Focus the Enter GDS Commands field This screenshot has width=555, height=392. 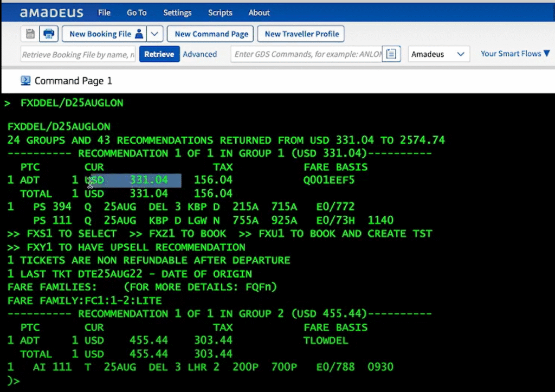(307, 54)
